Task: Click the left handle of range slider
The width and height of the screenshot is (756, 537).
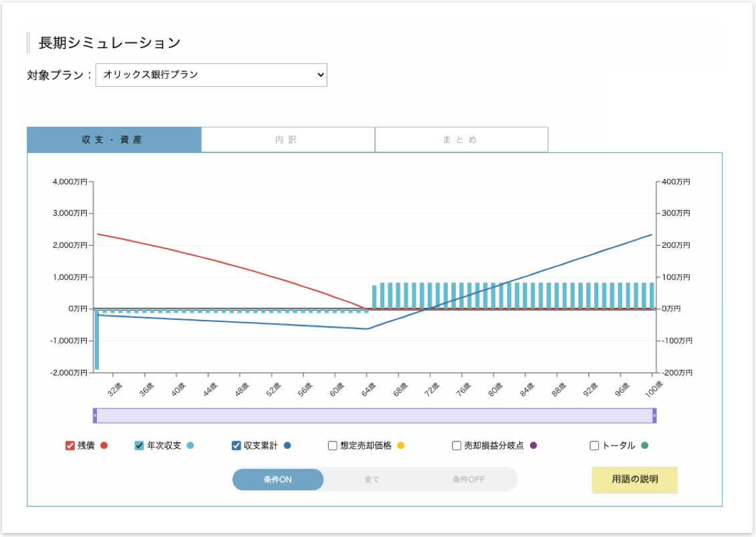Action: point(95,415)
